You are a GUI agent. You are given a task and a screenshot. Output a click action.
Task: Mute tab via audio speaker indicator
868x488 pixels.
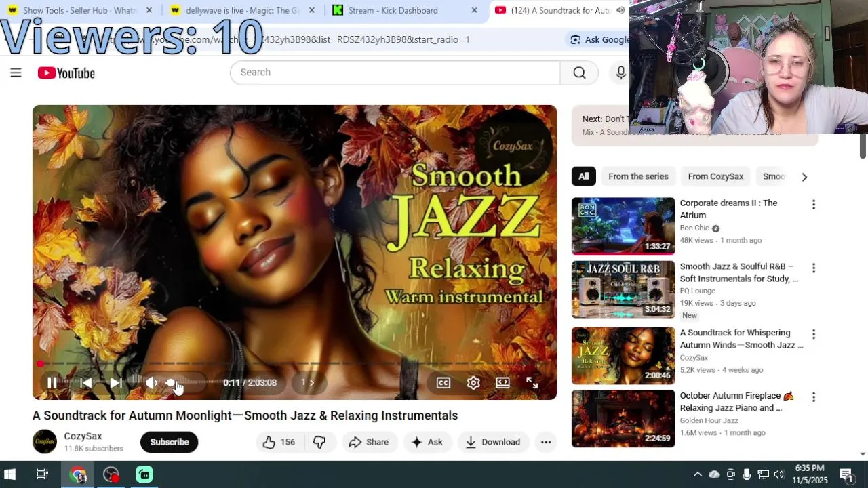[620, 10]
